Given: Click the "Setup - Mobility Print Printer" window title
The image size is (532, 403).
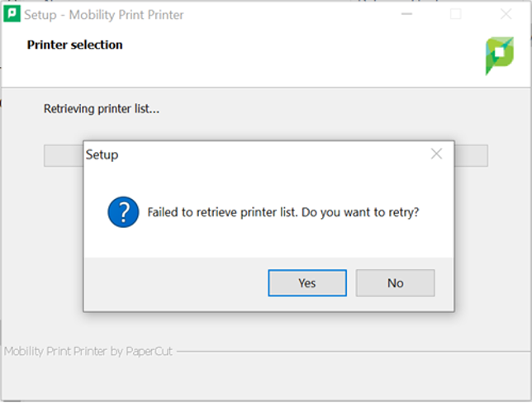Looking at the screenshot, I should 104,15.
